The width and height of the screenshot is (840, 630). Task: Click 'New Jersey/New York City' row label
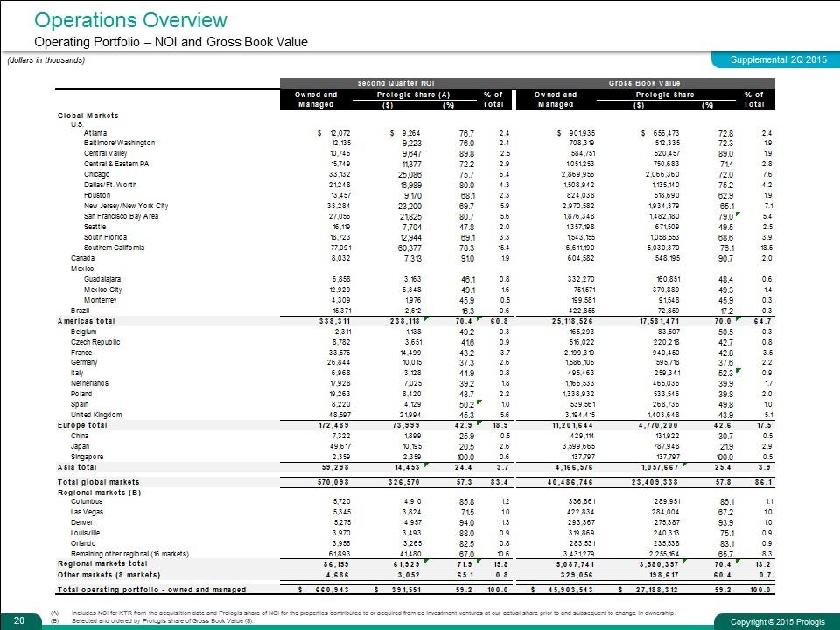pyautogui.click(x=126, y=206)
